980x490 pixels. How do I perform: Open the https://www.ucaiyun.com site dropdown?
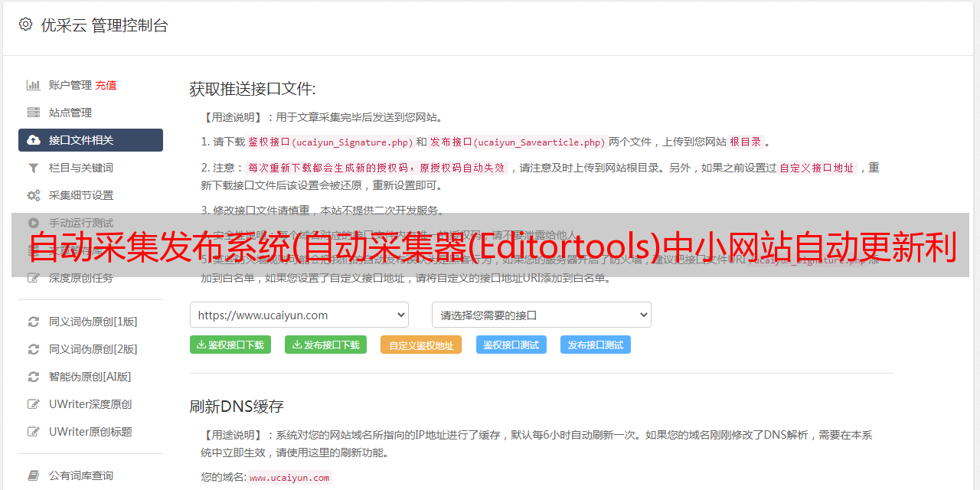point(299,315)
